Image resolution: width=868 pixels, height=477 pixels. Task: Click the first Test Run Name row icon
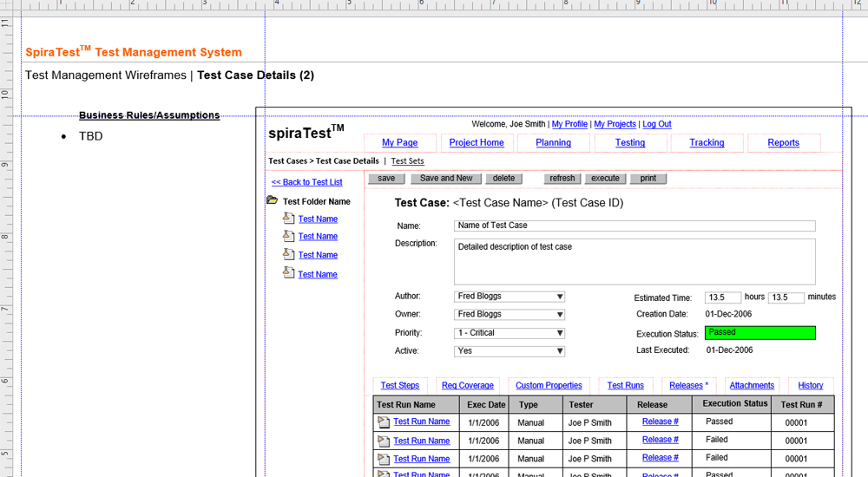click(x=384, y=422)
